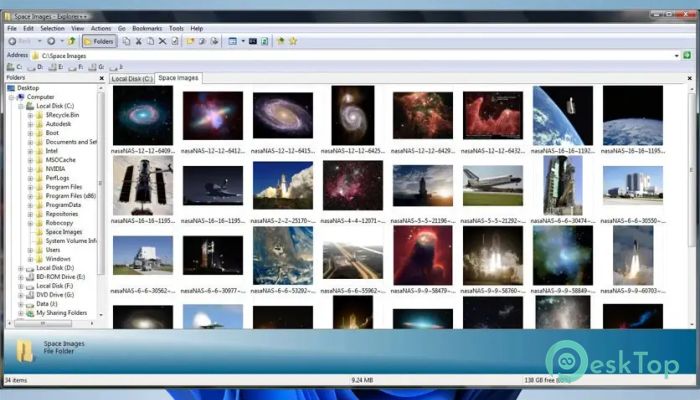Click the Cut scissors icon
700x400 pixels.
pyautogui.click(x=139, y=41)
